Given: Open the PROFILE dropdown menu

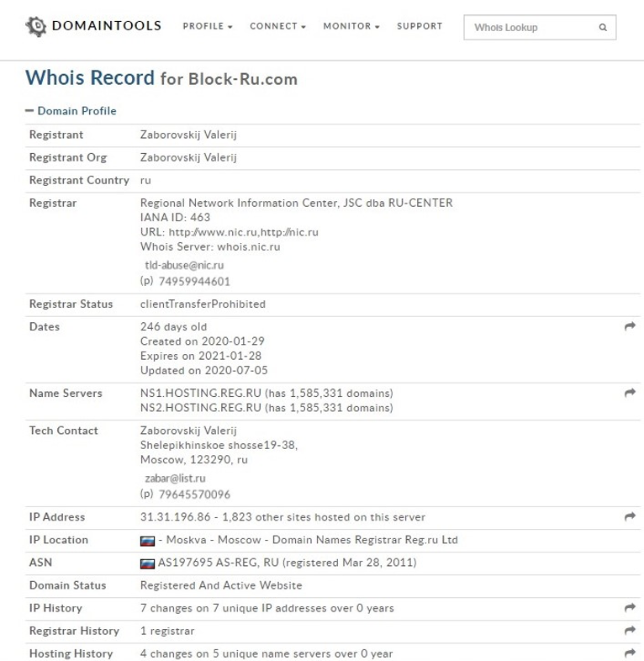Looking at the screenshot, I should pos(208,26).
